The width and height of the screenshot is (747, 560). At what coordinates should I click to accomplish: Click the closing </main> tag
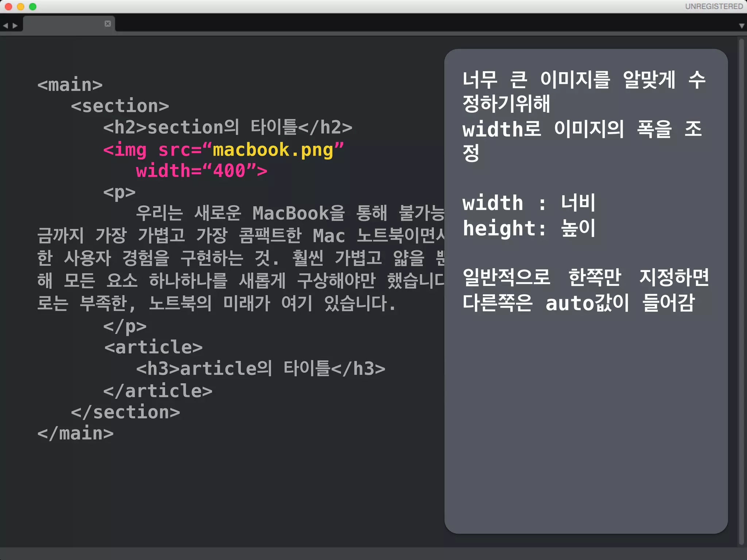pos(76,433)
